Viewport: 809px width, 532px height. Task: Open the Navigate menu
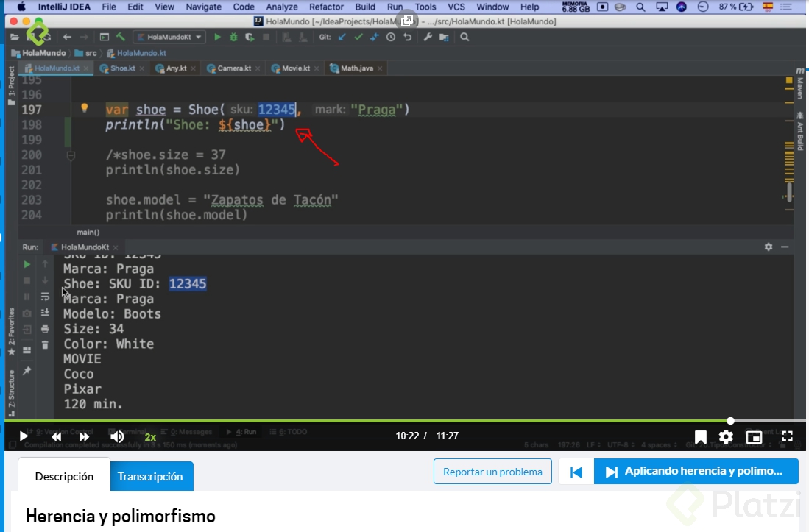203,7
